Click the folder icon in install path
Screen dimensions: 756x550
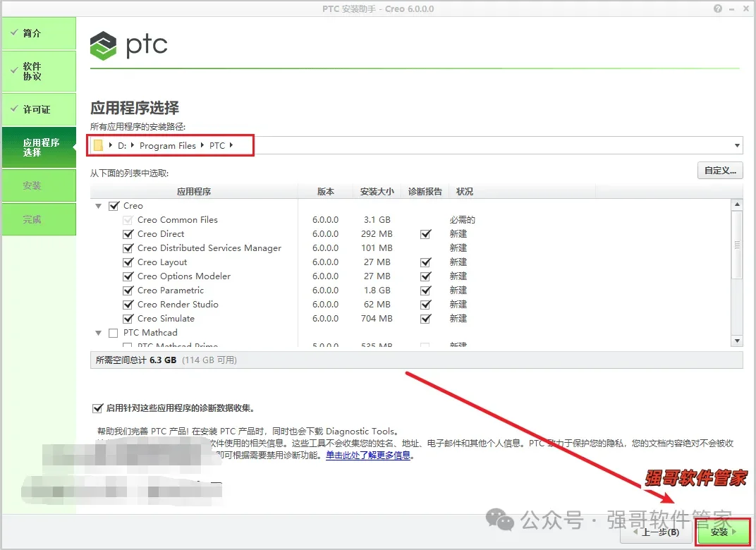coord(98,145)
